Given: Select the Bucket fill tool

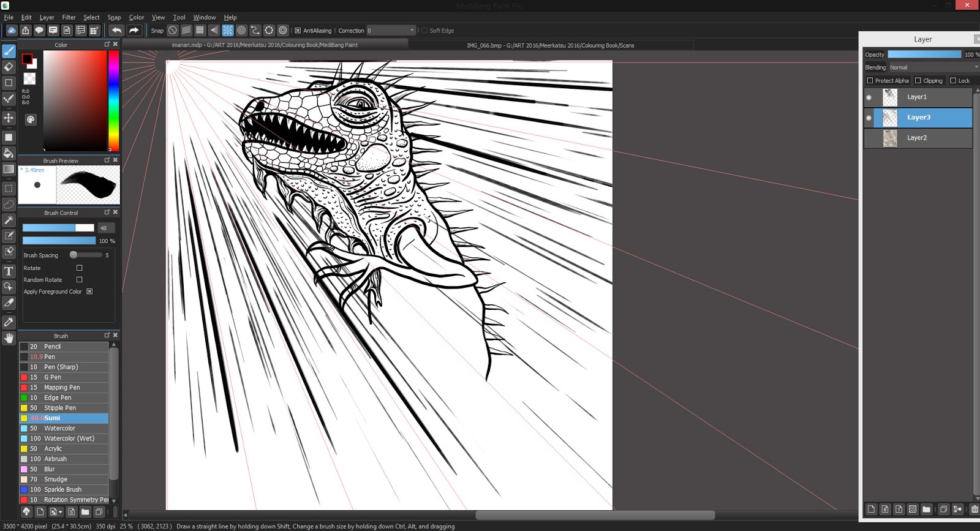Looking at the screenshot, I should tap(9, 153).
